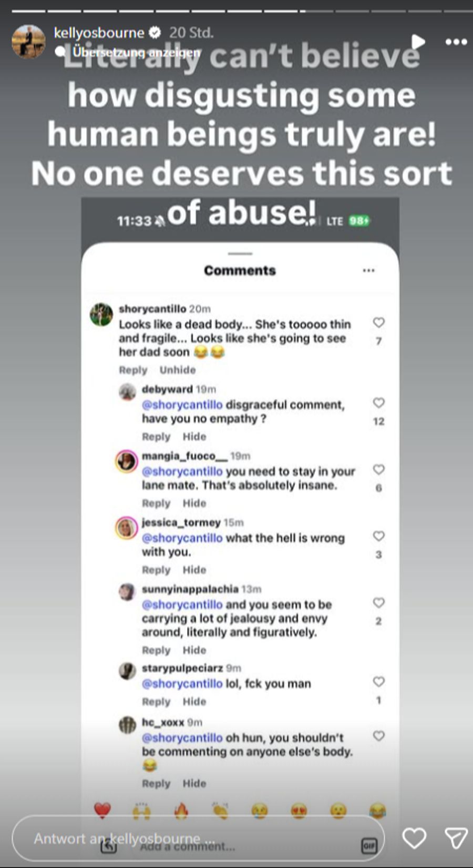Click the kellyosbourne username
This screenshot has width=473, height=868.
click(99, 33)
